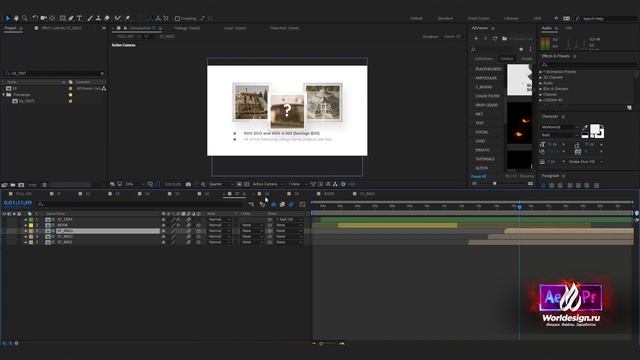640x360 pixels.
Task: Select the Selection arrow tool
Action: (x=7, y=18)
